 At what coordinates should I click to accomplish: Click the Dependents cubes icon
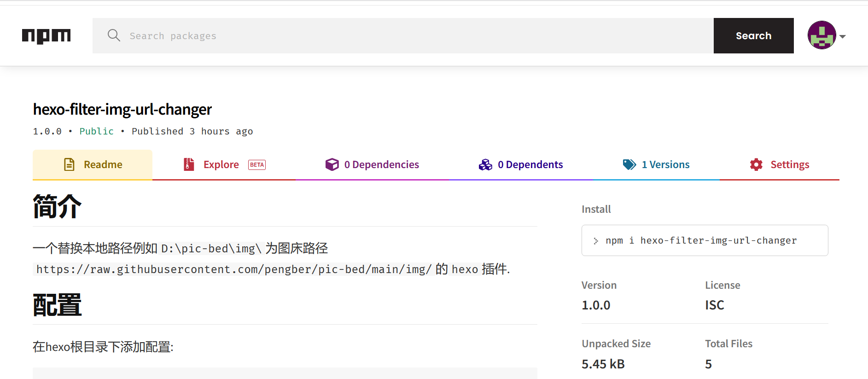[485, 164]
